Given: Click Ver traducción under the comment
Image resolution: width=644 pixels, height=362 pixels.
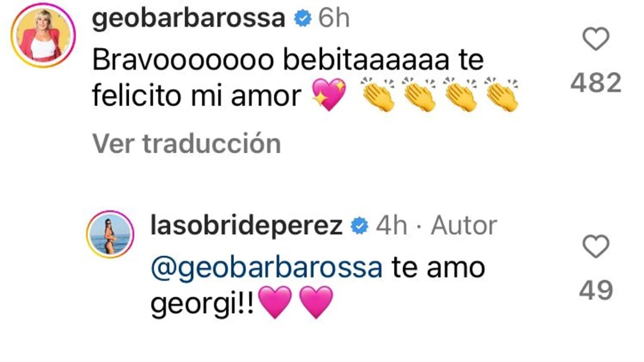Looking at the screenshot, I should point(186,144).
